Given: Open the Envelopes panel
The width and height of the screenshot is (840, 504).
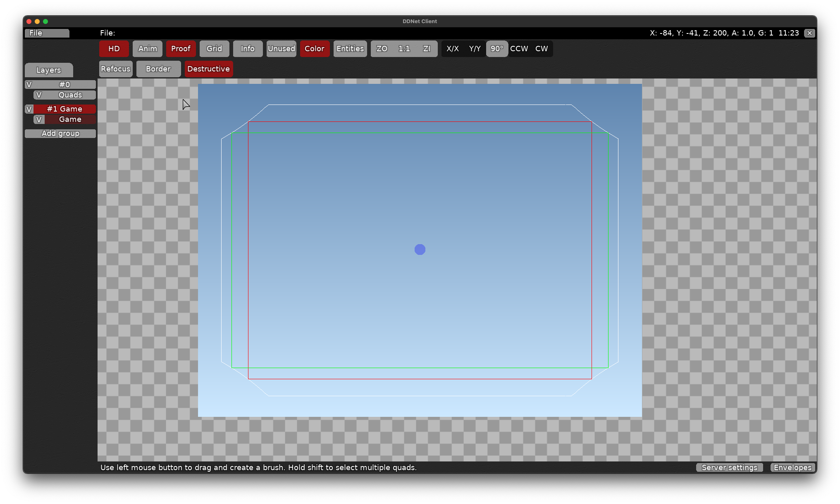Looking at the screenshot, I should (x=792, y=467).
